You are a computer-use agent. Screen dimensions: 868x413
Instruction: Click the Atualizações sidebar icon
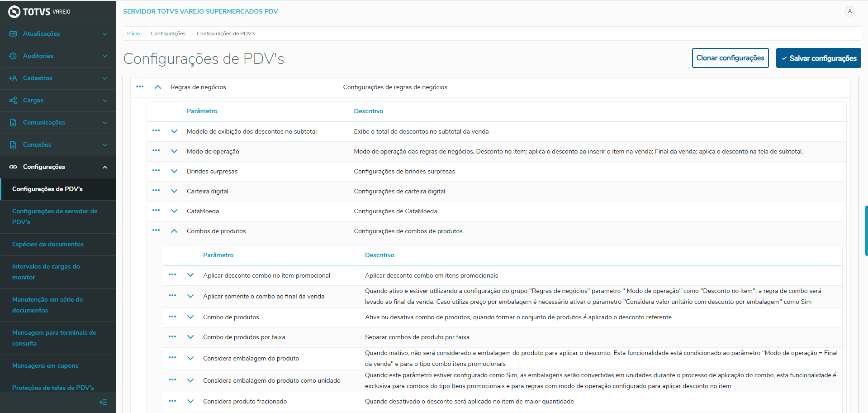point(13,34)
